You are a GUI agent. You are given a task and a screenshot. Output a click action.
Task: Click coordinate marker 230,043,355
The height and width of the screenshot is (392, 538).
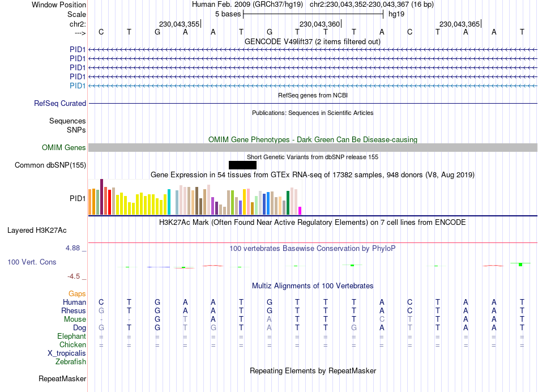tap(179, 24)
